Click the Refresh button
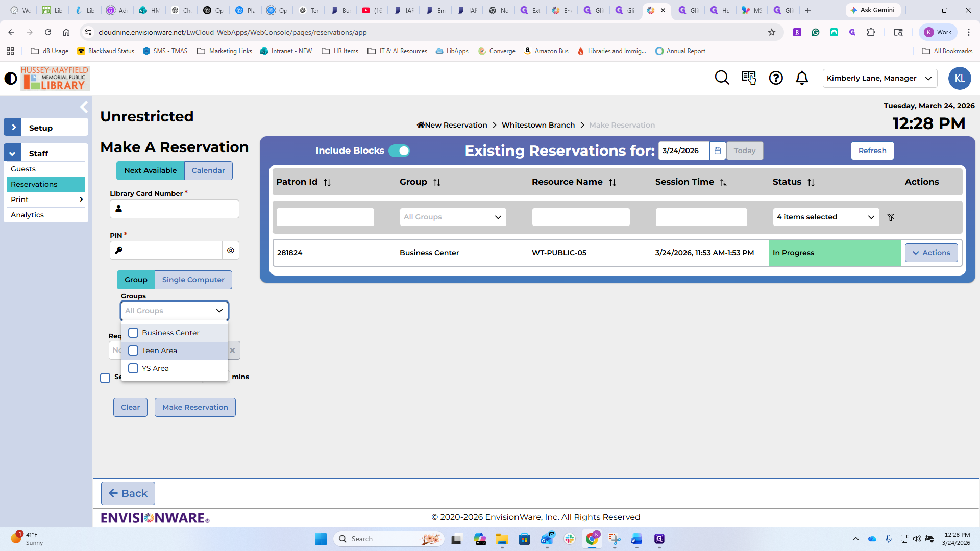 [x=872, y=151]
